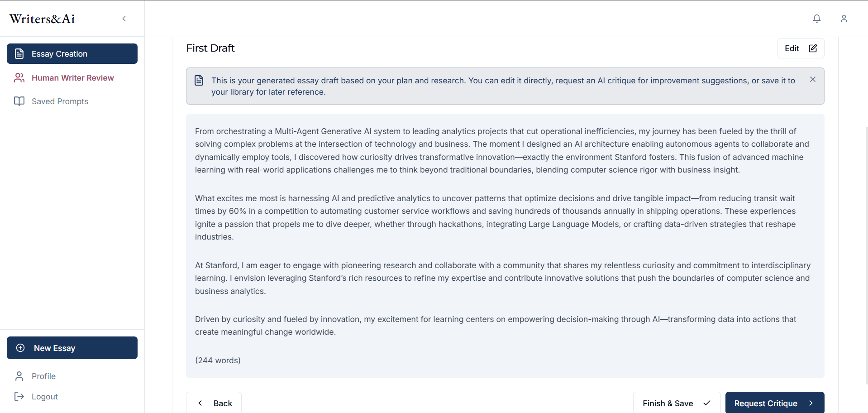
Task: Open the user account icon in header
Action: (x=844, y=19)
